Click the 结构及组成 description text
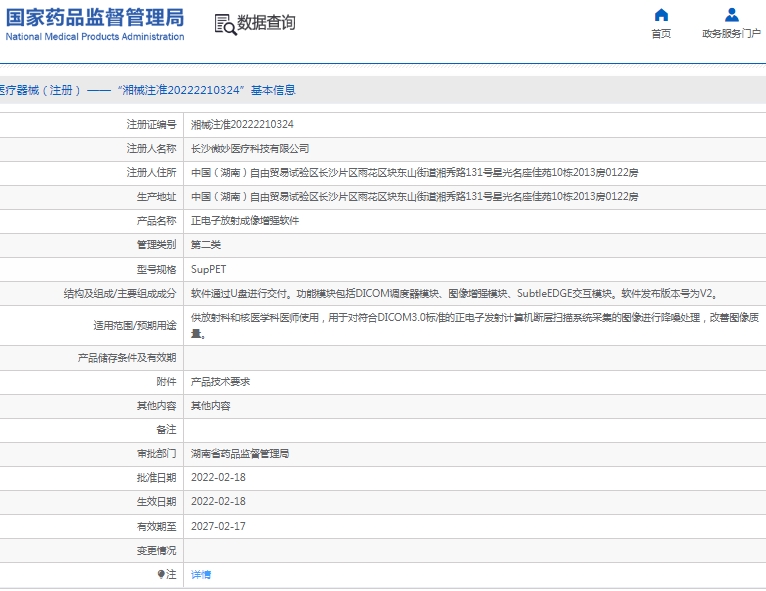 (x=454, y=294)
